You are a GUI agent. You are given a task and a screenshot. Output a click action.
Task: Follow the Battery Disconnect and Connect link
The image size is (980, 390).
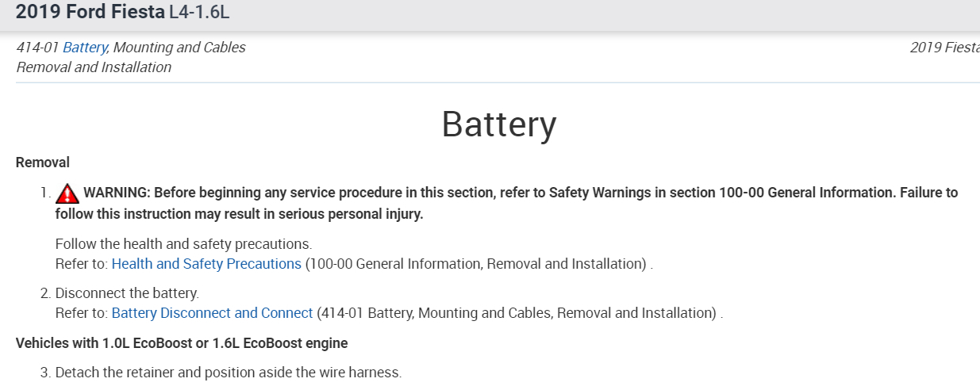[212, 313]
